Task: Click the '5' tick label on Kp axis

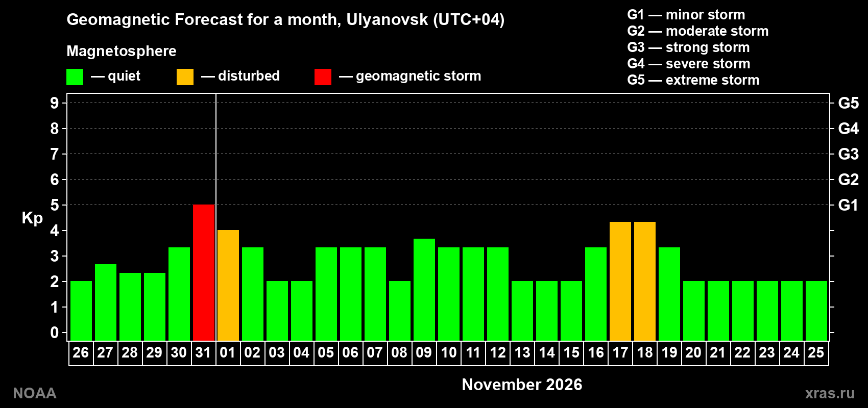Action: [x=55, y=205]
